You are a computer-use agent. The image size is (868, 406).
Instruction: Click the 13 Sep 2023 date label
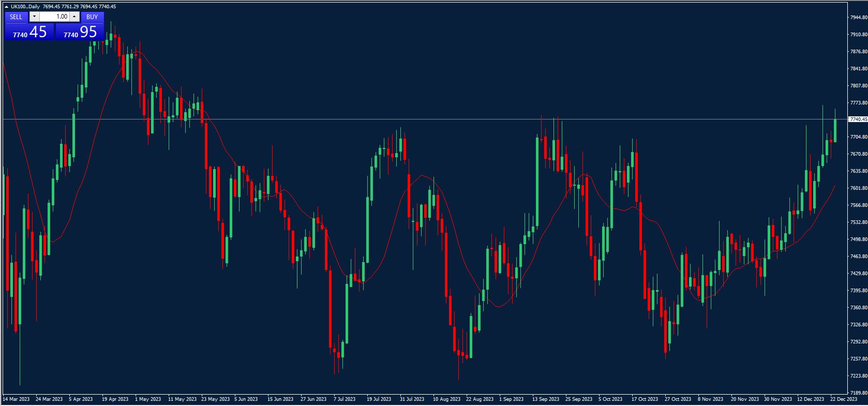(x=546, y=399)
